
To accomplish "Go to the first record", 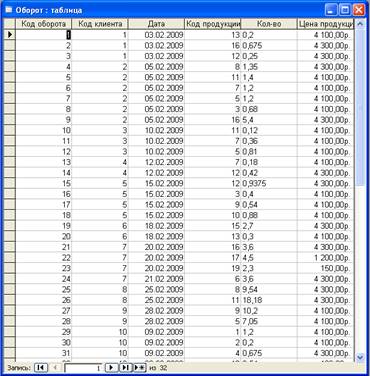I will [41, 368].
